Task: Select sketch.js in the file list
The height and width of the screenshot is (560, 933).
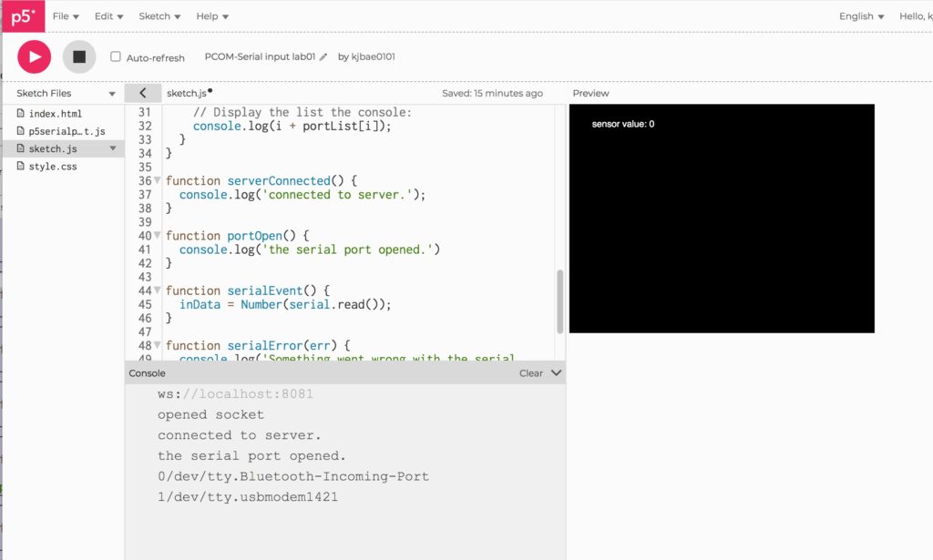Action: [x=53, y=148]
